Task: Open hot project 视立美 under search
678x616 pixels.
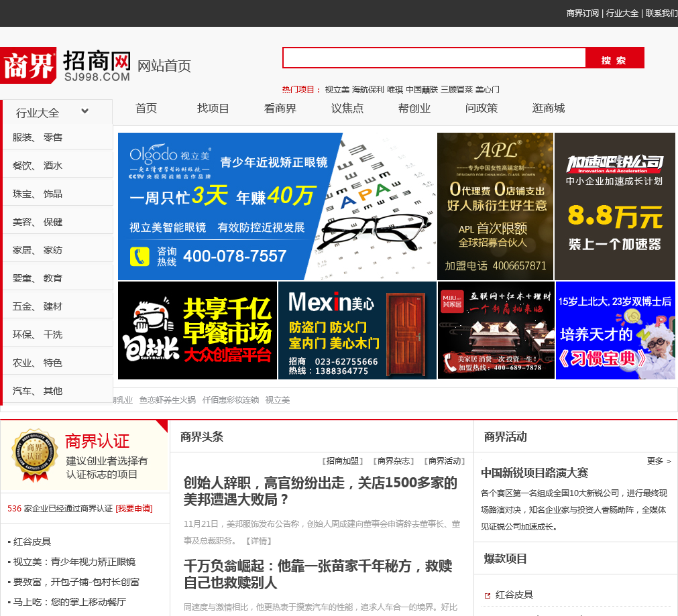Action: click(337, 89)
